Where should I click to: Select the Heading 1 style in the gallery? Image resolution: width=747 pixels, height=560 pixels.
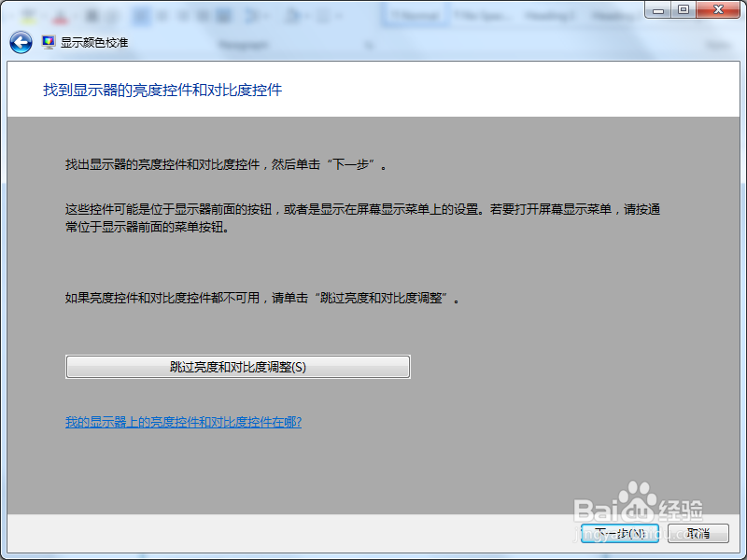coord(549,15)
